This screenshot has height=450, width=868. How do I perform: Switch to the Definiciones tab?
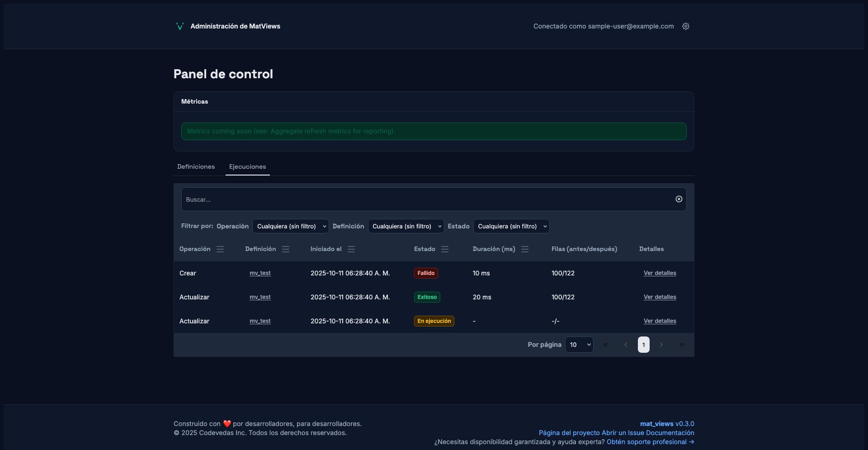tap(196, 167)
